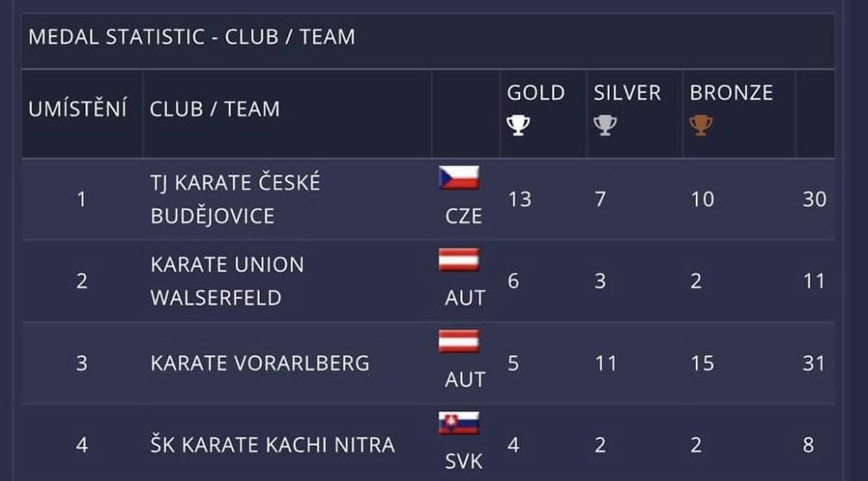The width and height of the screenshot is (868, 481).
Task: Sort by the Club / Team column header
Action: 214,110
